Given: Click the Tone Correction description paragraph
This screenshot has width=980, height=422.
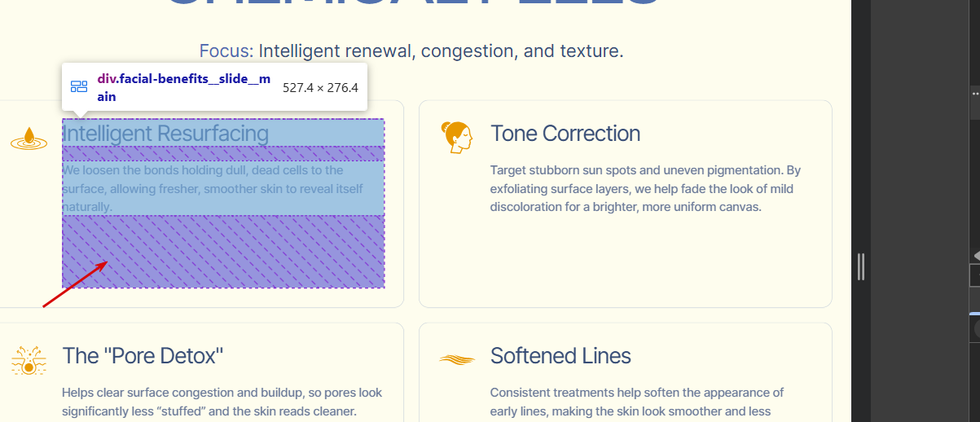Looking at the screenshot, I should coord(644,188).
